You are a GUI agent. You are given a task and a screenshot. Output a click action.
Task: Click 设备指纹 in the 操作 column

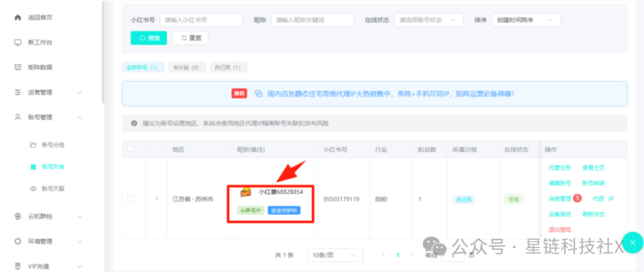click(560, 214)
